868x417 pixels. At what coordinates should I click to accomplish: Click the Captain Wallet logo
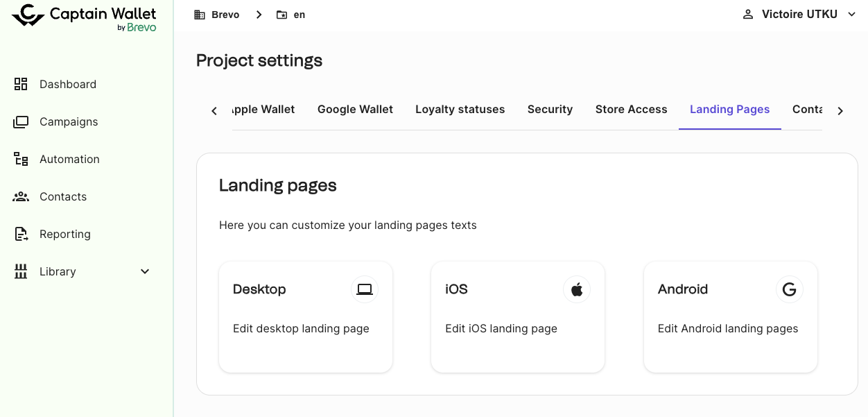click(85, 17)
